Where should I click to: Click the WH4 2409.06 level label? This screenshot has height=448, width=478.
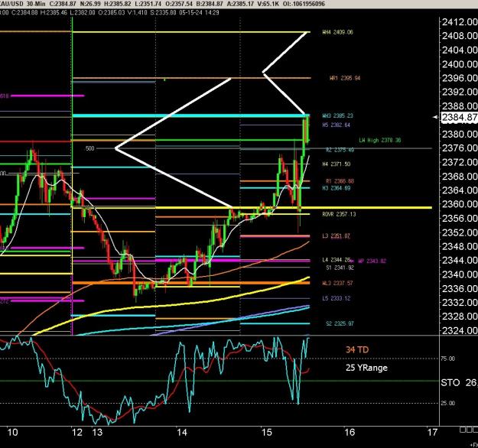point(337,32)
